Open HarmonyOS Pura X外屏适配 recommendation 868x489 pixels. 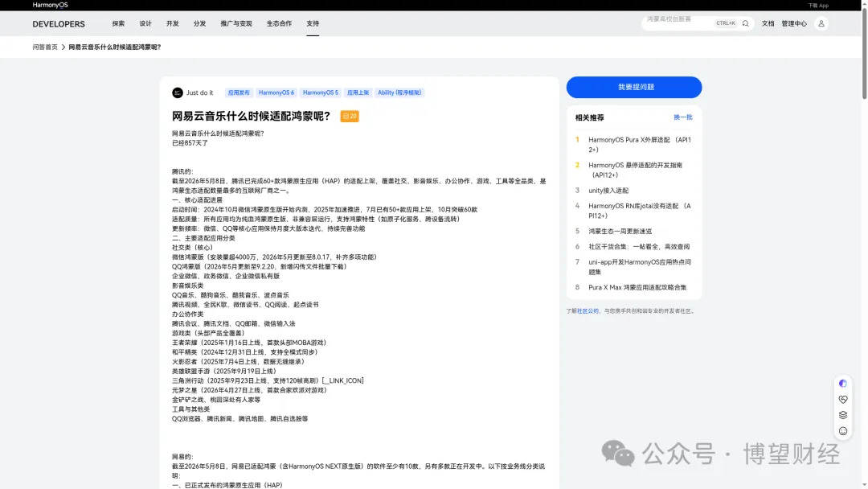coord(640,145)
